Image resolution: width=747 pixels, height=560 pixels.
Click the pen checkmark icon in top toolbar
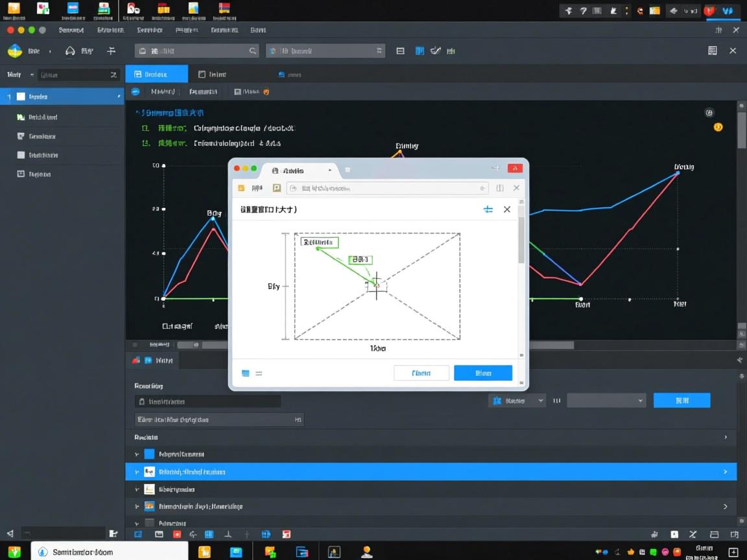[x=436, y=51]
